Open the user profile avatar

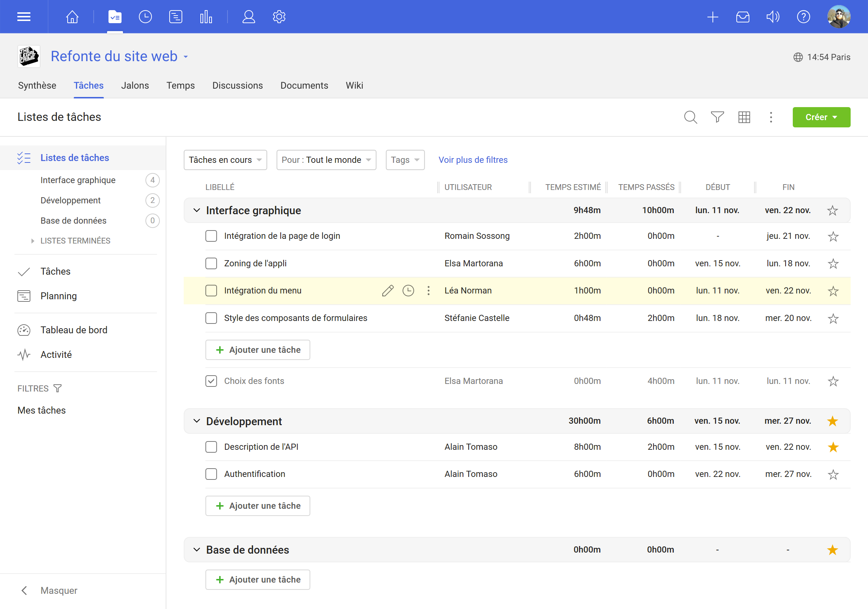coord(838,17)
